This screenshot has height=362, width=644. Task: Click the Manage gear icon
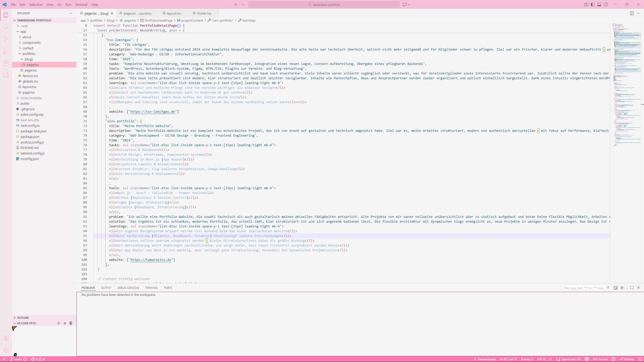coord(6,350)
